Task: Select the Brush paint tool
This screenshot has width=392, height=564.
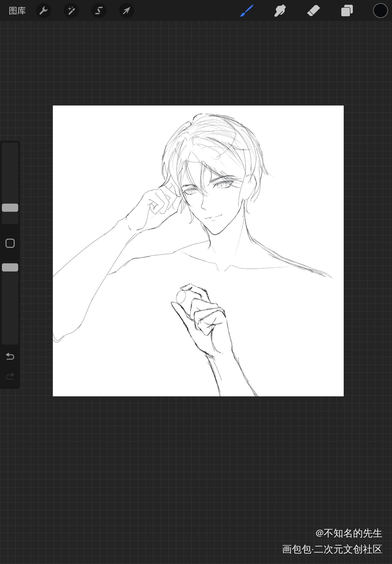Action: coord(247,11)
